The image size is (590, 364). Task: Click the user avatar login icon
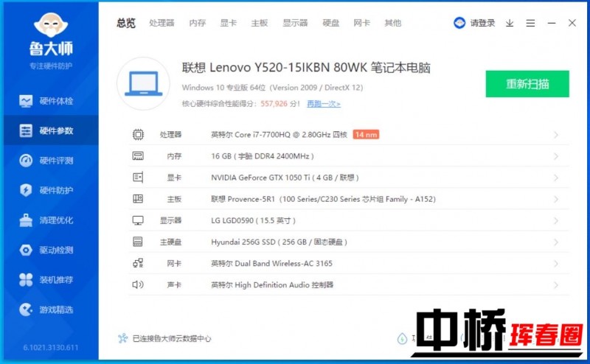click(x=459, y=23)
